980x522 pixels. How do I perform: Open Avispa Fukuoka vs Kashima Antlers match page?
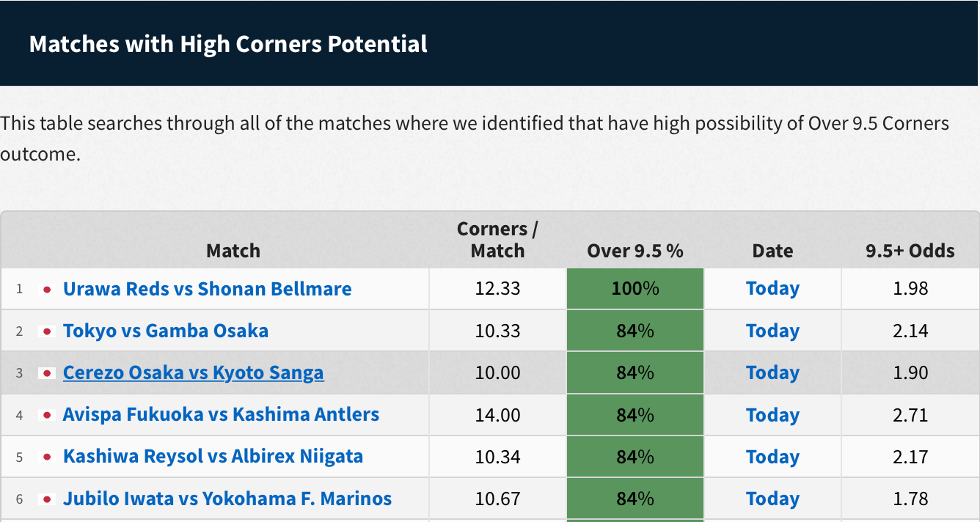[x=221, y=414]
